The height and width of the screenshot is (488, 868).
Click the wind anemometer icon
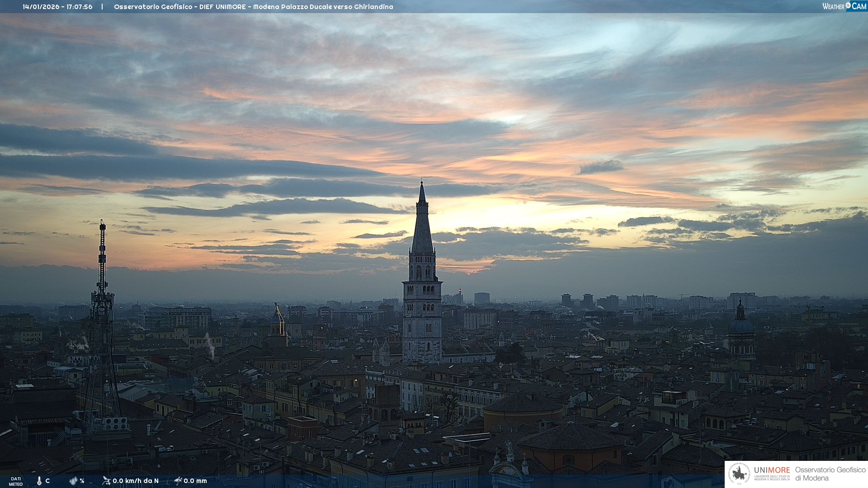[106, 481]
